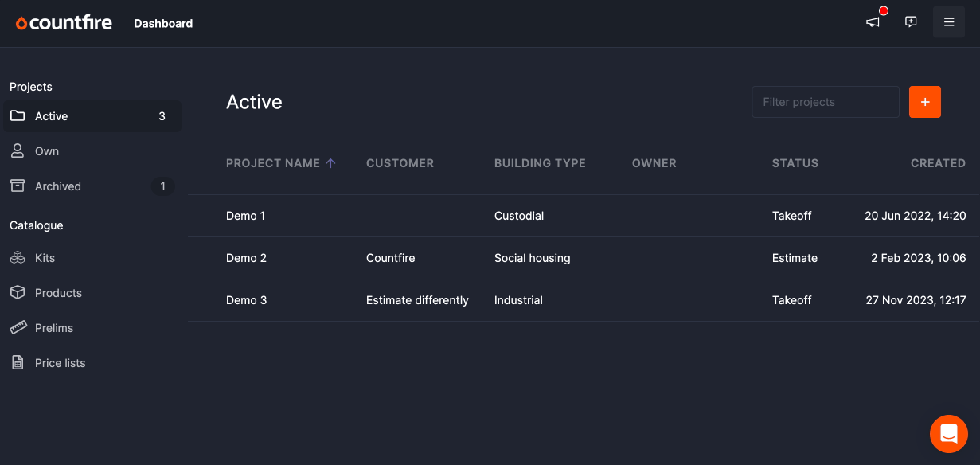Open the hamburger menu button

click(x=949, y=22)
